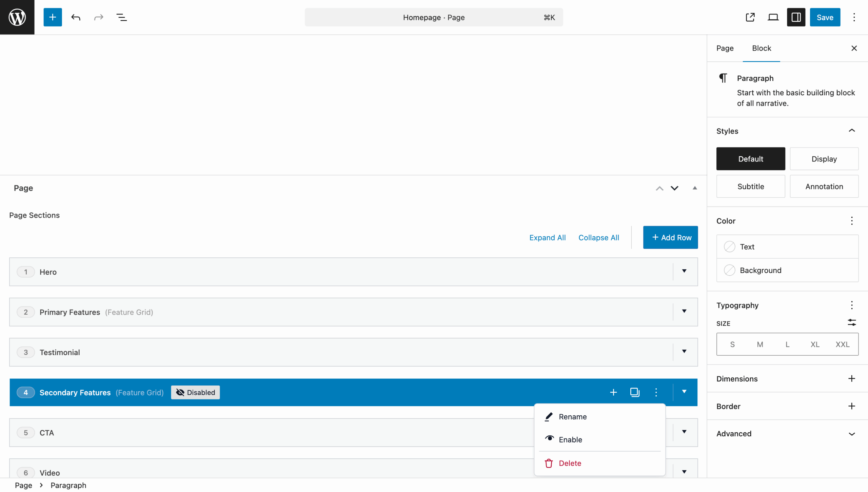The height and width of the screenshot is (492, 868).
Task: Click the Undo arrow icon
Action: (x=76, y=17)
